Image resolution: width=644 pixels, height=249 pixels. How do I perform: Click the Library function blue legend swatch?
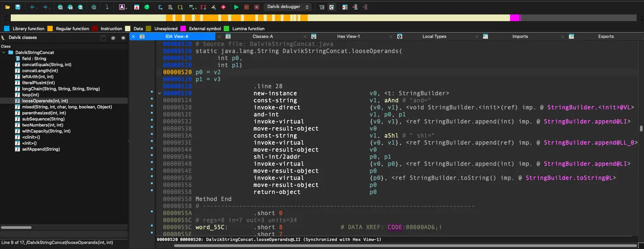coord(6,28)
